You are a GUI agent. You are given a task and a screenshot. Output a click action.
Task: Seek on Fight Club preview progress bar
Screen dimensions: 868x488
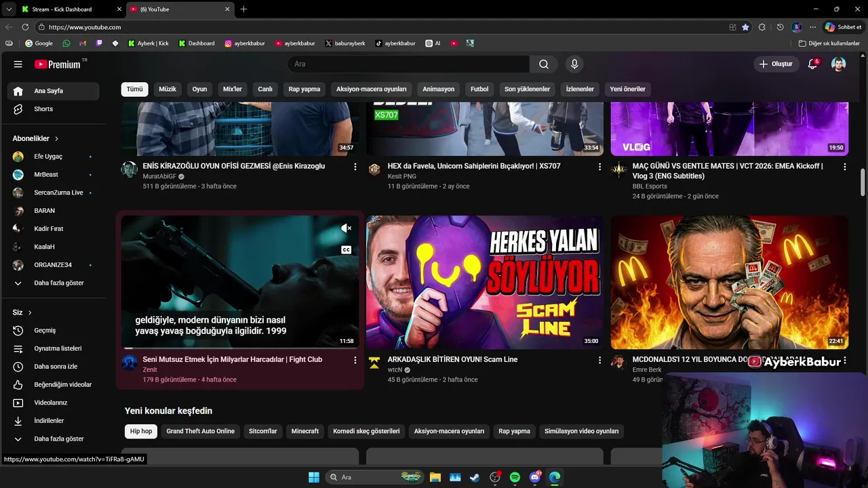click(240, 348)
